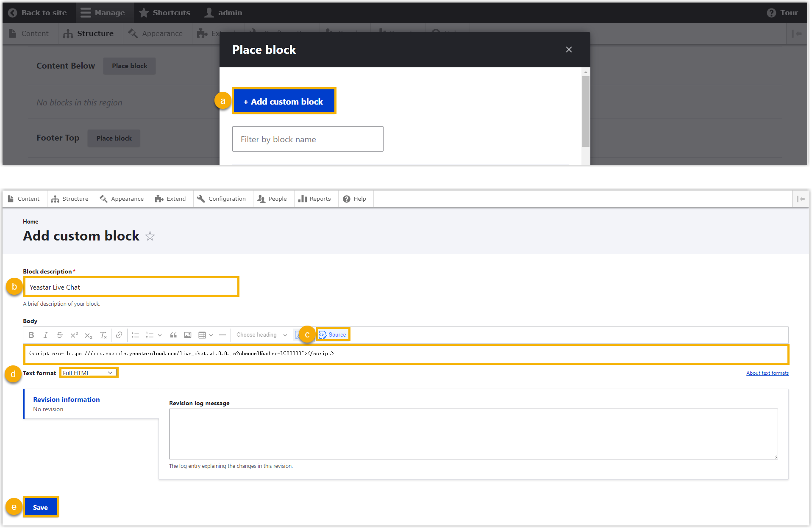The image size is (812, 528).
Task: Click the remove format icon
Action: click(103, 335)
